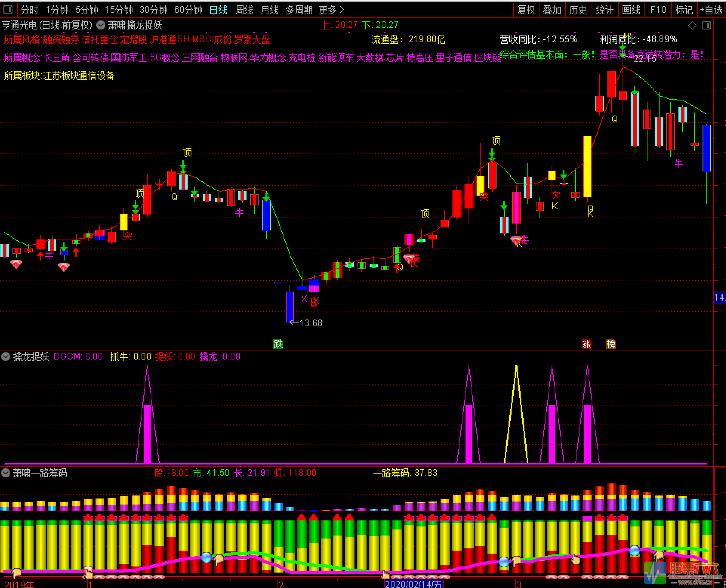The height and width of the screenshot is (588, 726).
Task: Open the 画线 drawing tools button
Action: pos(631,10)
